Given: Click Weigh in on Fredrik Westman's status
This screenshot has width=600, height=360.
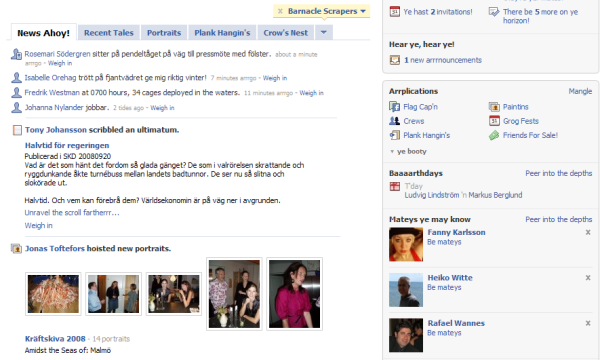Looking at the screenshot, I should (x=311, y=93).
